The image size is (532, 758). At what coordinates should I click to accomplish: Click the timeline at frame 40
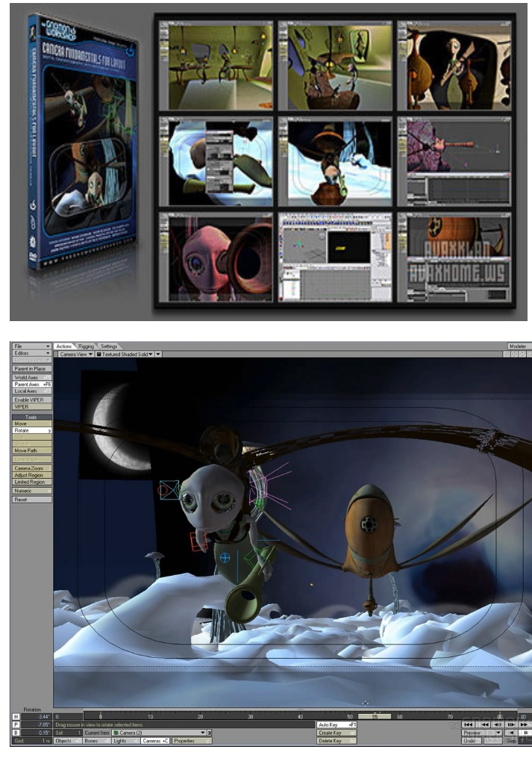300,716
